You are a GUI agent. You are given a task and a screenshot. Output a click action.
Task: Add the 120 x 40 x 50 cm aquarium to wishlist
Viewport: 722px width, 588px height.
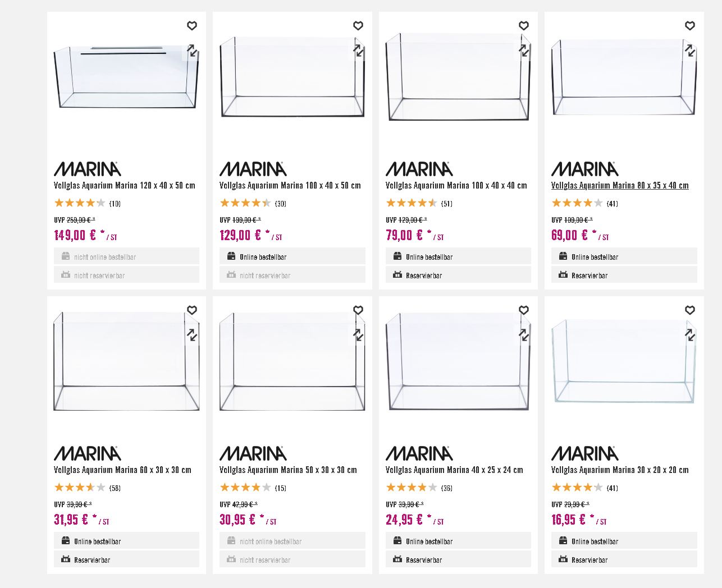click(192, 26)
